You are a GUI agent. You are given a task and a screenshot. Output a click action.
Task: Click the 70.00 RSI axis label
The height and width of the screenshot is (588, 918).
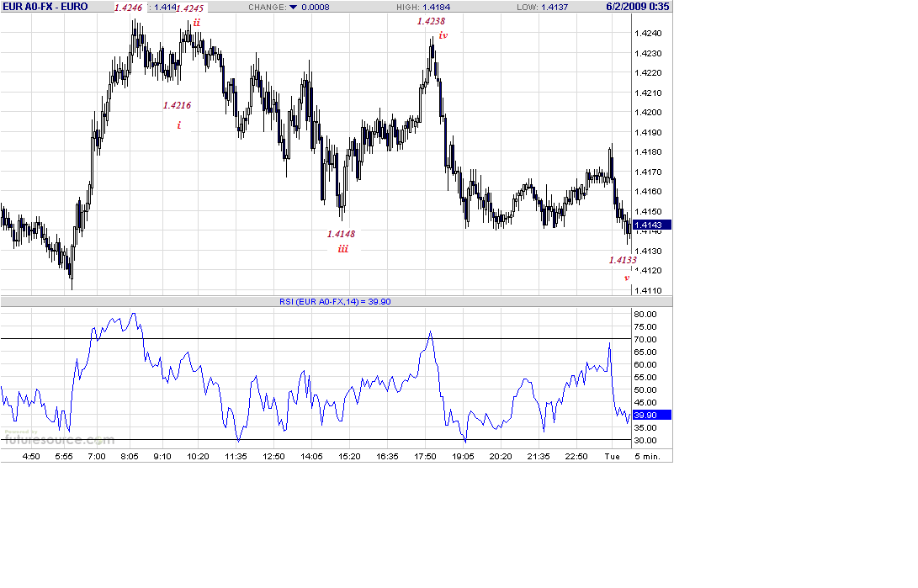coord(645,339)
